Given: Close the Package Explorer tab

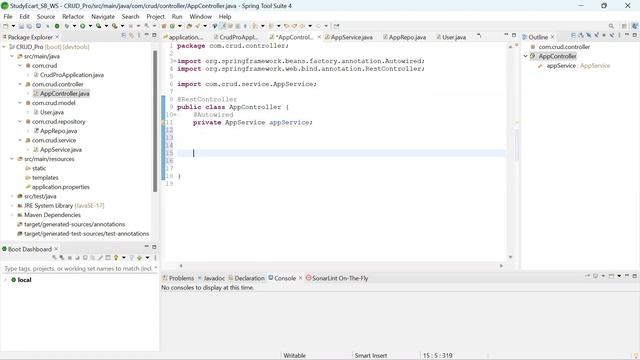Looking at the screenshot, I should point(57,37).
